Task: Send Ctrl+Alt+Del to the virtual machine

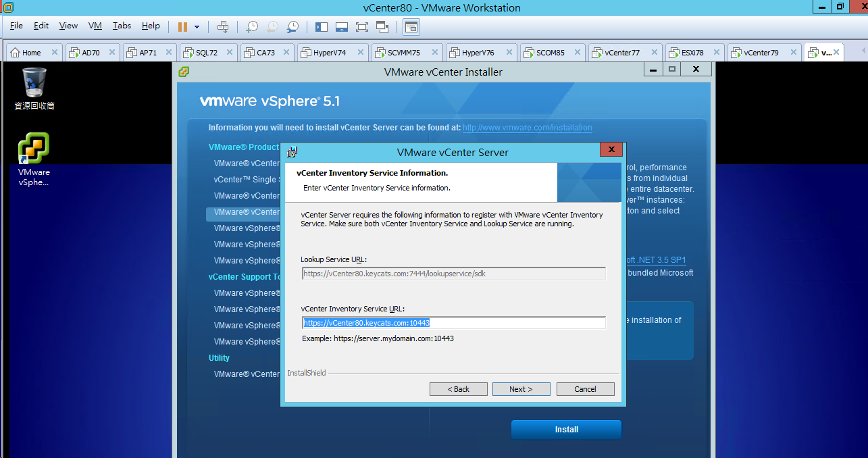Action: pos(223,27)
